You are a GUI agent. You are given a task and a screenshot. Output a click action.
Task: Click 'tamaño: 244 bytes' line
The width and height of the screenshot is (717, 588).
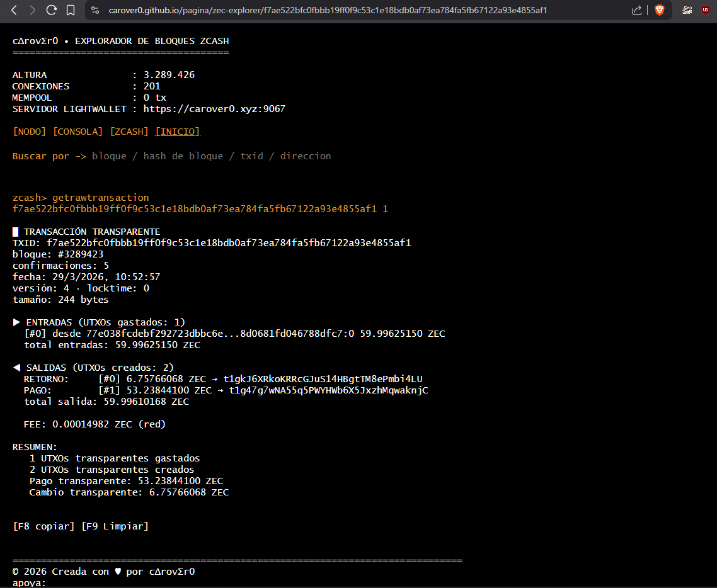pyautogui.click(x=60, y=300)
